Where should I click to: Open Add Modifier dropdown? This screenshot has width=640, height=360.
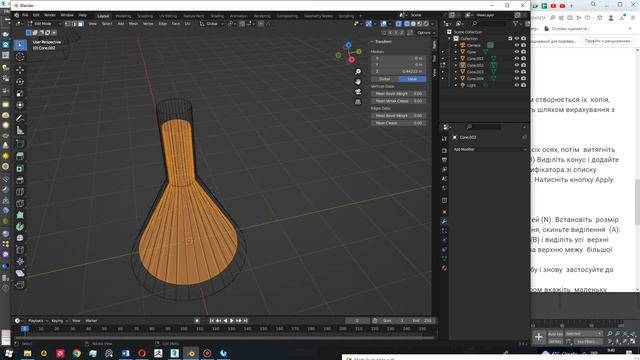490,149
